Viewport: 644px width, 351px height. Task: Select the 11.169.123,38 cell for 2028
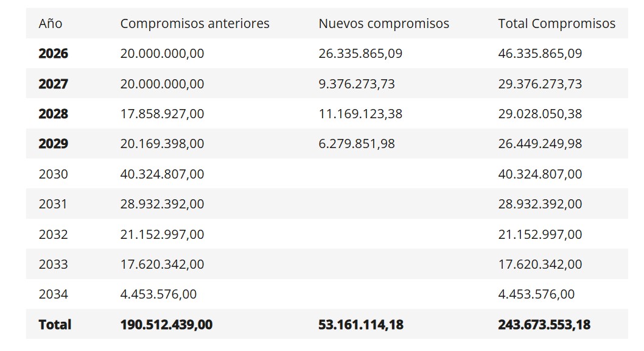pos(360,114)
